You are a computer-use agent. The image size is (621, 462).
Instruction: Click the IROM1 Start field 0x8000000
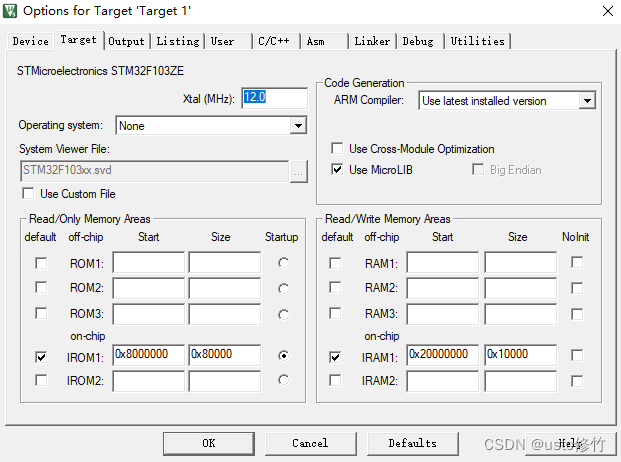[x=149, y=355]
